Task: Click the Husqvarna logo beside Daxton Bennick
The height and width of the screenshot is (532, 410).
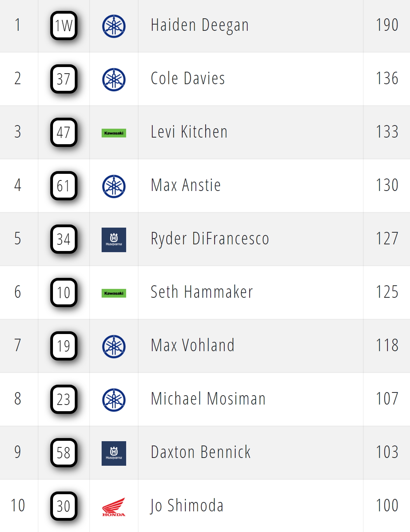Action: click(114, 453)
